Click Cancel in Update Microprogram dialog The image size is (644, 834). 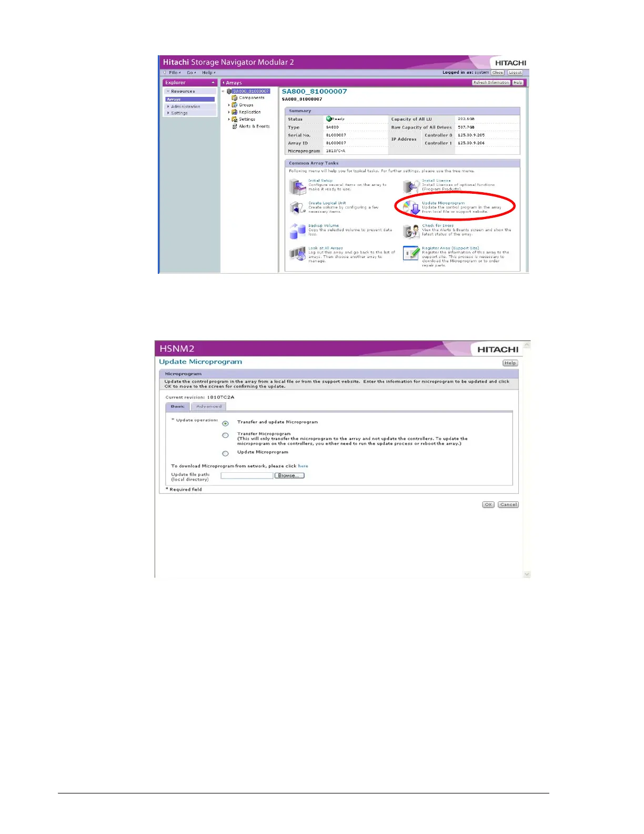point(508,504)
